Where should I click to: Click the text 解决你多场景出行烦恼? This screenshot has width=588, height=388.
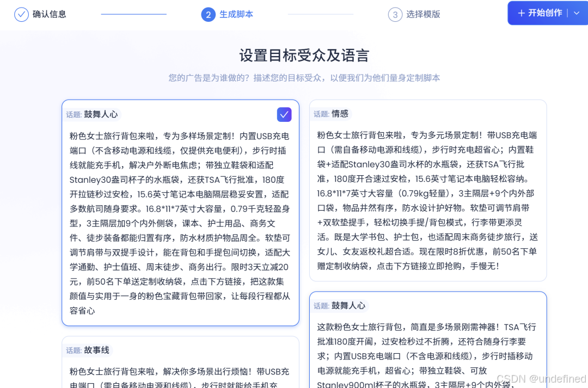207,372
